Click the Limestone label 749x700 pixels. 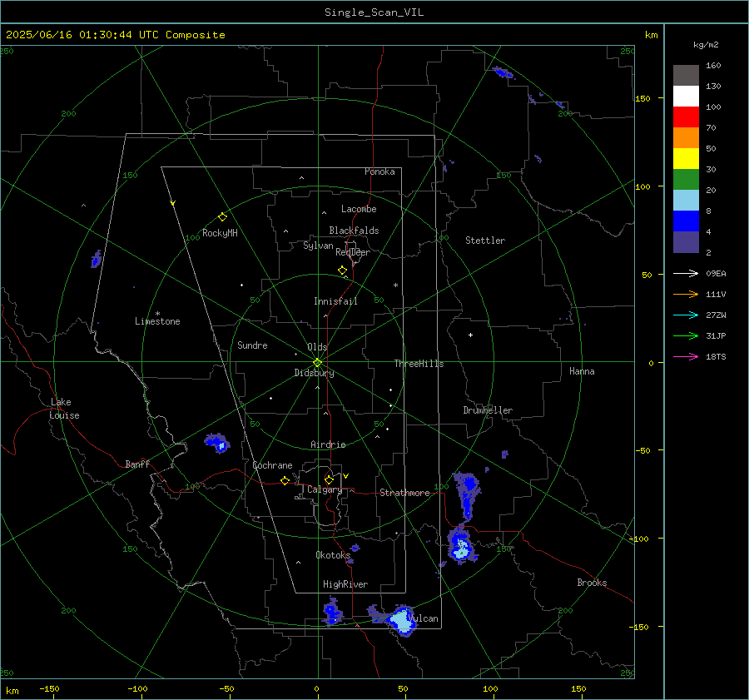point(157,321)
